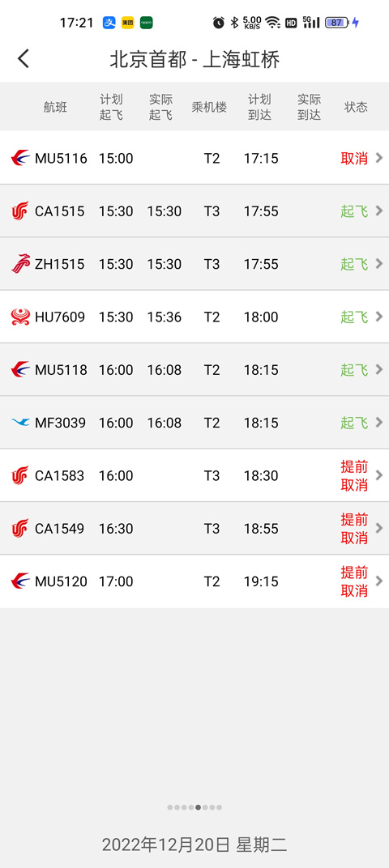Expand MU5118 details via right chevron
The width and height of the screenshot is (389, 868).
[x=379, y=369]
